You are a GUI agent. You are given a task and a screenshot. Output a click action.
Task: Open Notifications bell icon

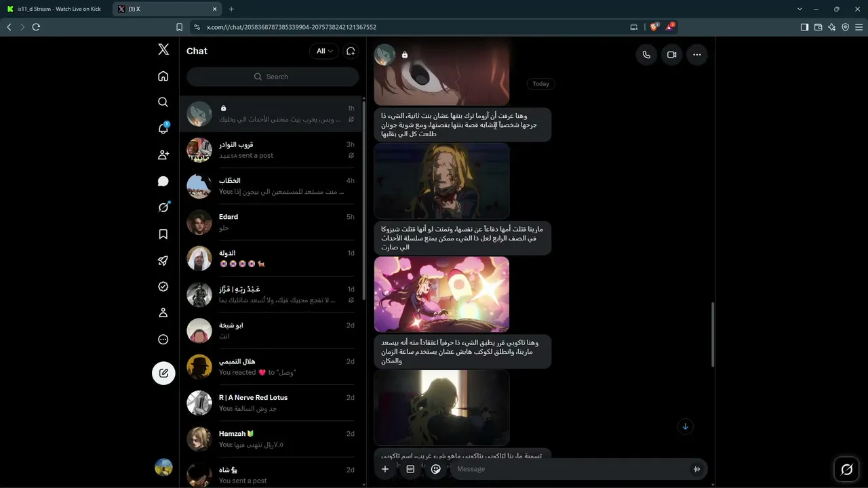click(x=163, y=128)
